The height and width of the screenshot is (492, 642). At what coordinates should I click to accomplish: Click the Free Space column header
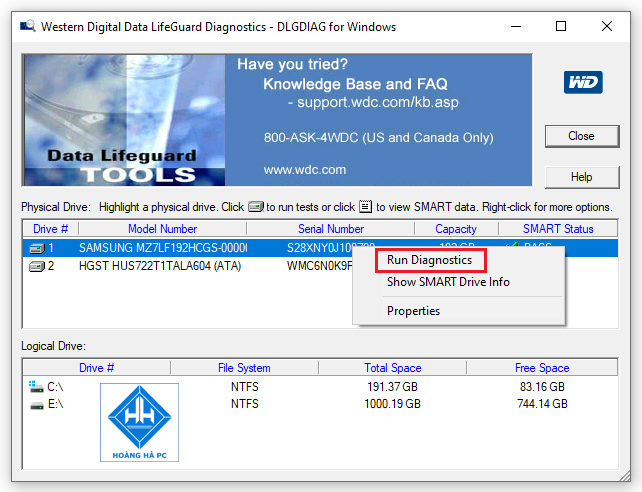click(x=542, y=368)
